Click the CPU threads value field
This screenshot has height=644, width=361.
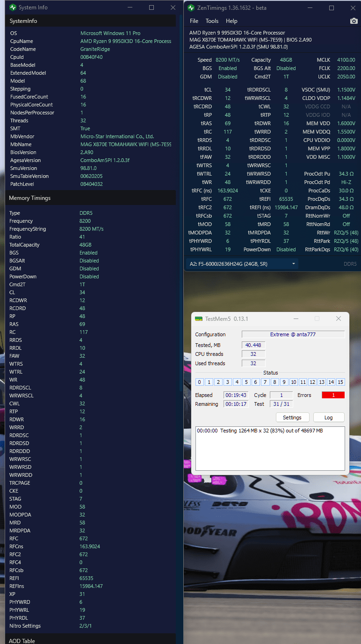(253, 354)
